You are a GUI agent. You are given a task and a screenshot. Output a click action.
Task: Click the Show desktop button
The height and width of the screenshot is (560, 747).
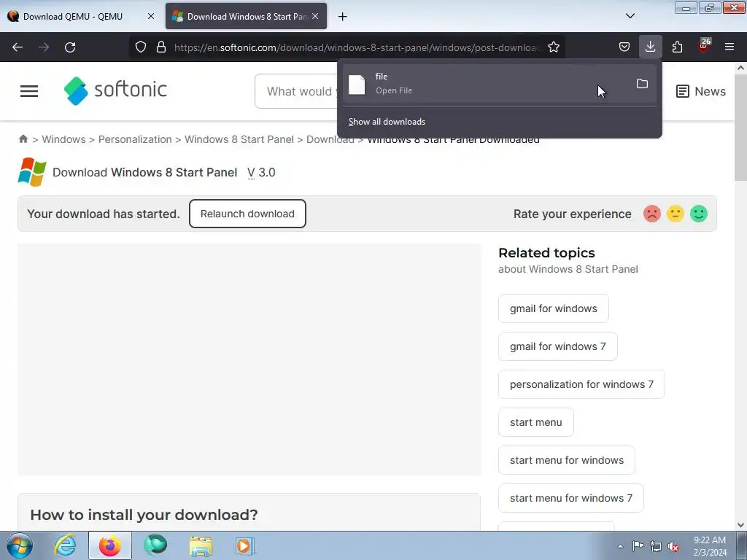pyautogui.click(x=741, y=545)
